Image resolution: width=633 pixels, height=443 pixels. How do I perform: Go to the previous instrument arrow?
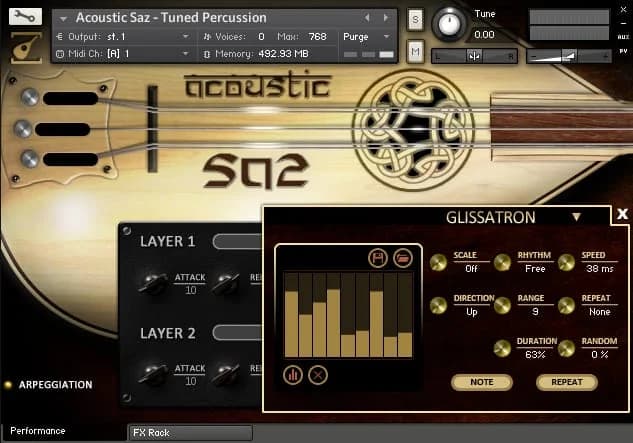[367, 17]
